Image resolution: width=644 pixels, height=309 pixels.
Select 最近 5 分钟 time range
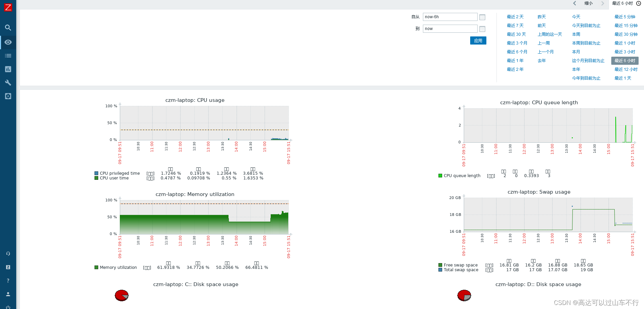click(x=625, y=17)
